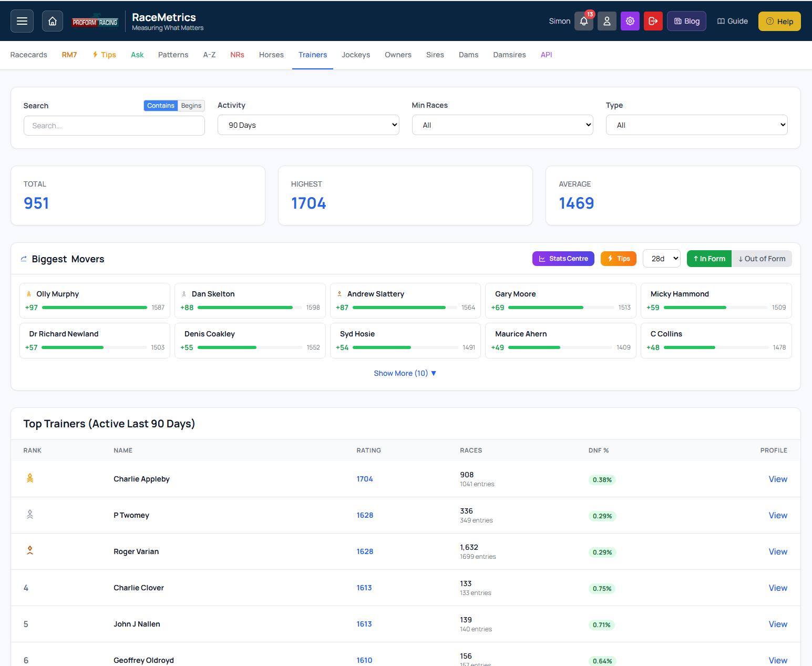Open the hamburger menu
Image resolution: width=812 pixels, height=666 pixels.
[x=22, y=21]
